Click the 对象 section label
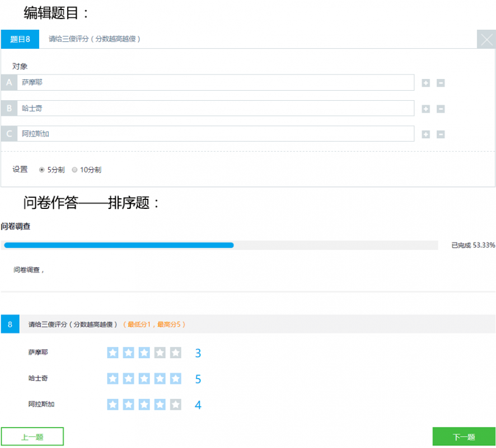Viewport: 496px width, 448px height. pyautogui.click(x=20, y=67)
